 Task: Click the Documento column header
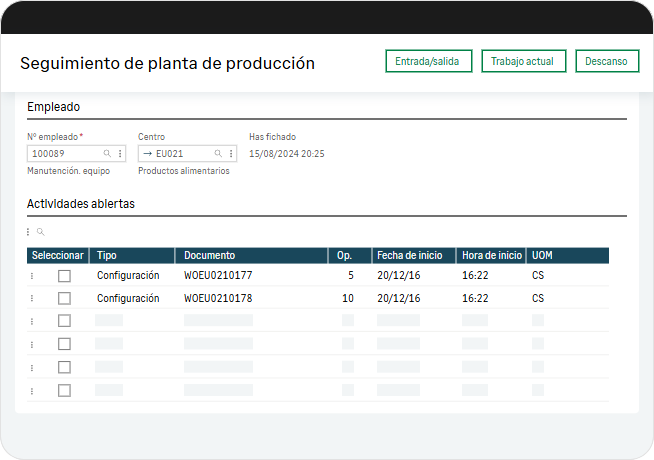[x=251, y=255]
